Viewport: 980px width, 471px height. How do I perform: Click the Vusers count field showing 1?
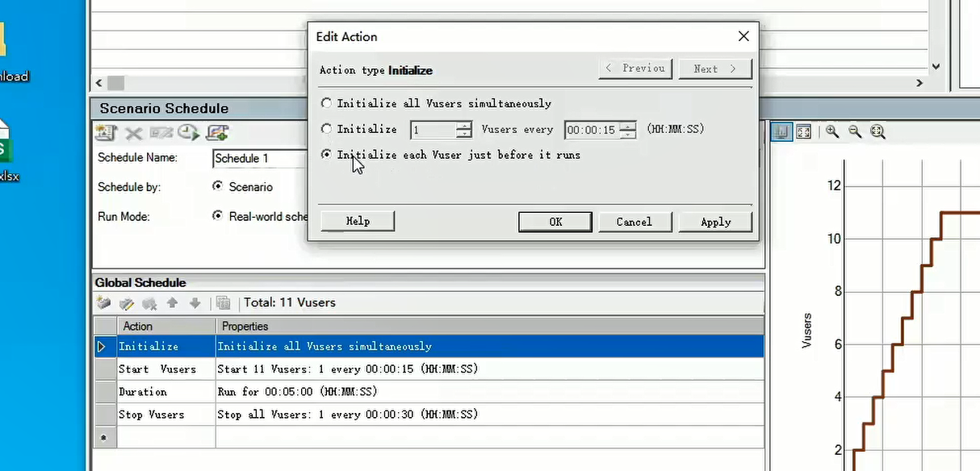pyautogui.click(x=433, y=130)
